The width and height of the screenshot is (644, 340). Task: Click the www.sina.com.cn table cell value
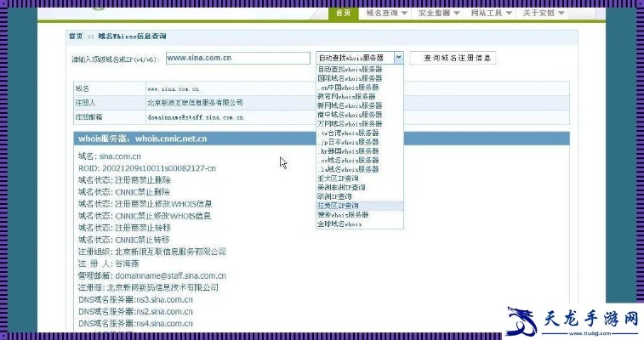[174, 89]
